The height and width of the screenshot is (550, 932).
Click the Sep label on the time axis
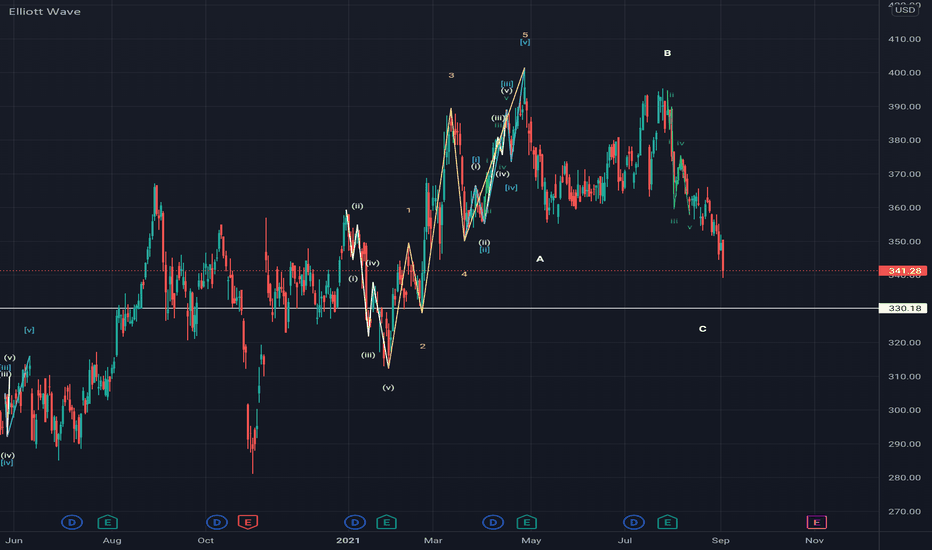click(x=720, y=540)
